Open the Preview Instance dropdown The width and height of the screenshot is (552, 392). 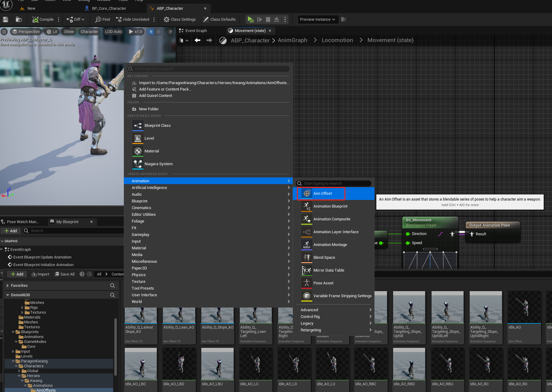pyautogui.click(x=318, y=20)
